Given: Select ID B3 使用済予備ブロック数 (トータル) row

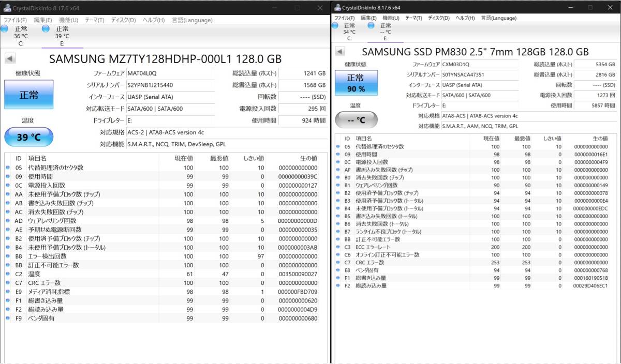Looking at the screenshot, I should (x=473, y=201).
